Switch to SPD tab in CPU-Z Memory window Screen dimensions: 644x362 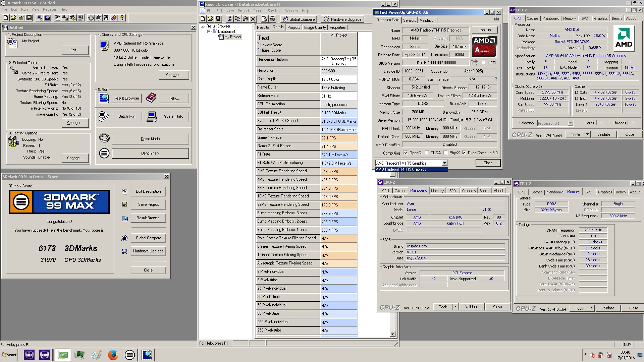coord(589,192)
